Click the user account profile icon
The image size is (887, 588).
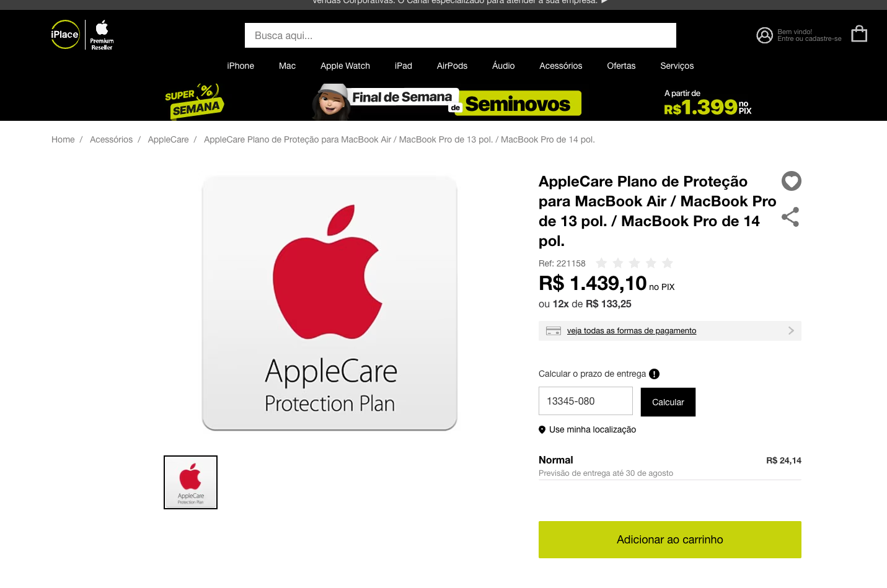[x=764, y=35]
